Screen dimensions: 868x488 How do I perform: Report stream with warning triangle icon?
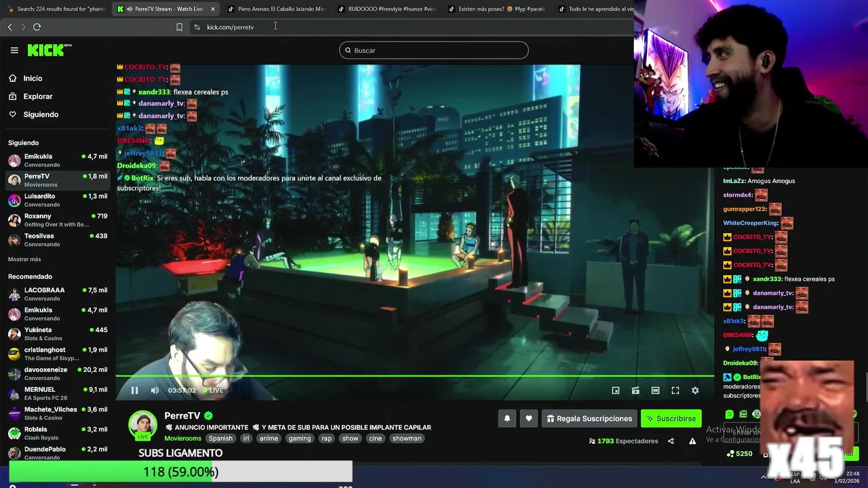tap(692, 441)
